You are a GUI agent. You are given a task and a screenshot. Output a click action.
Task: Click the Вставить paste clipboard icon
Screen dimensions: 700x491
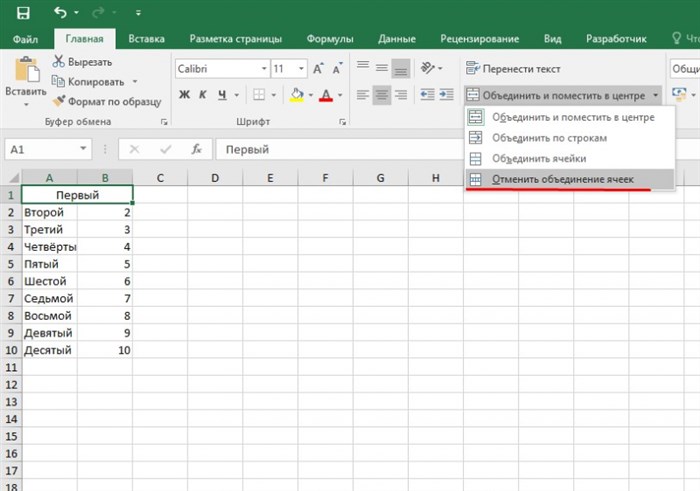tap(27, 70)
